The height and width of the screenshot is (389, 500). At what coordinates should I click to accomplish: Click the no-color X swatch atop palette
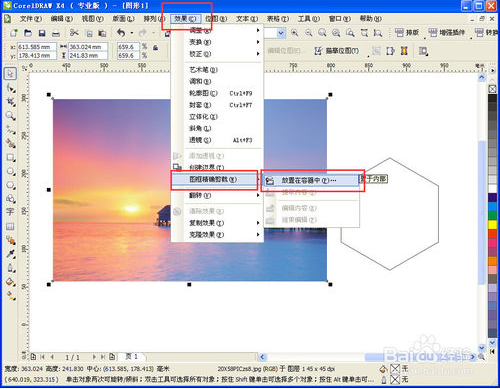tap(492, 89)
